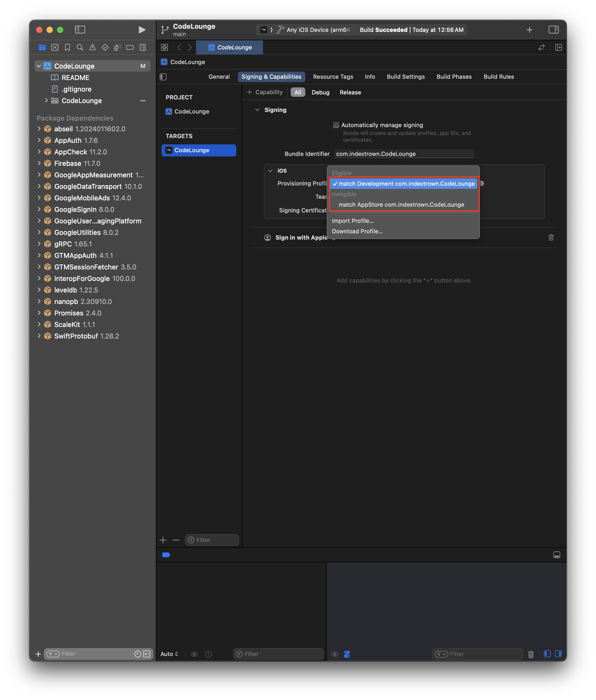Image resolution: width=596 pixels, height=700 pixels.
Task: Delete Sign in with Apple capability
Action: pos(551,237)
